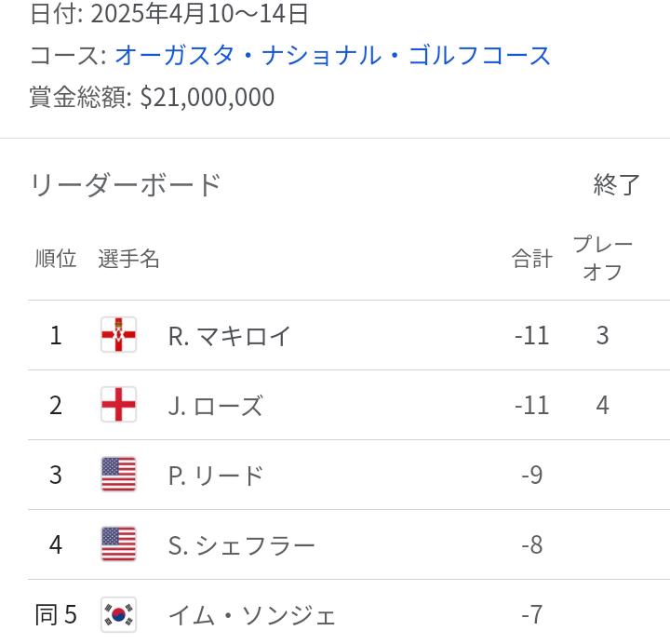Click the リーダーボード heading
Screen dimensions: 670x644
coord(126,184)
